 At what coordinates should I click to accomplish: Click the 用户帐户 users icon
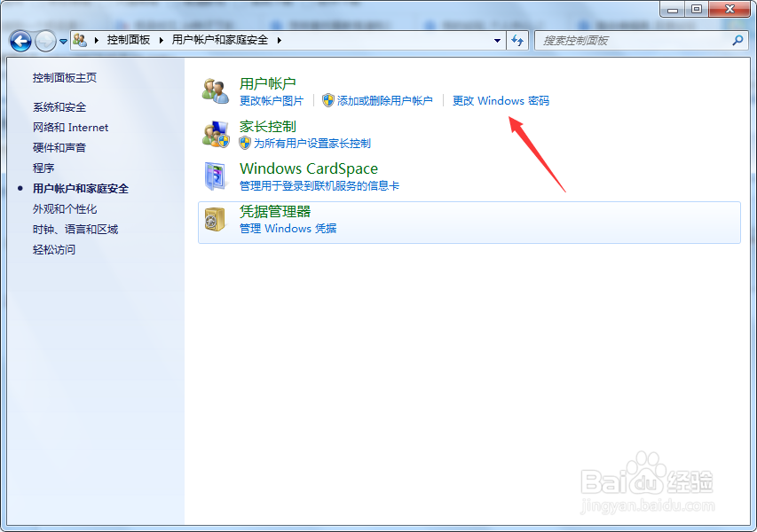coord(216,90)
